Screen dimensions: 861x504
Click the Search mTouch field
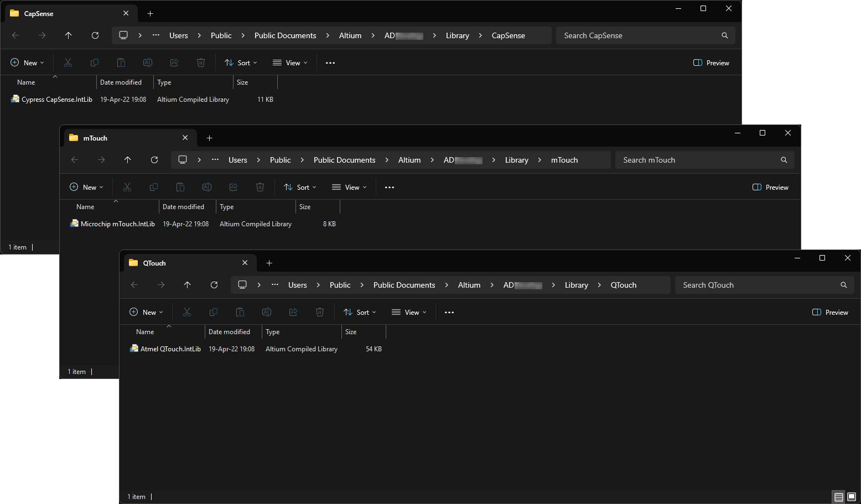[704, 160]
